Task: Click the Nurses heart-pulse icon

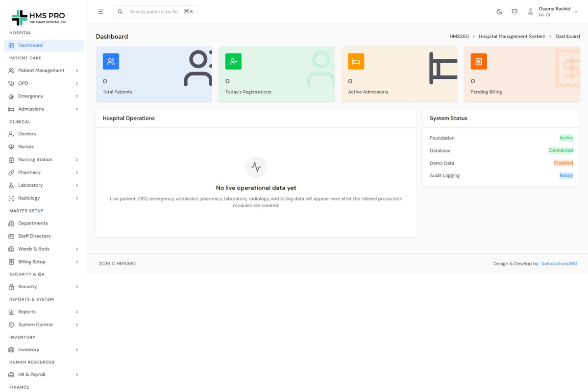Action: (x=11, y=147)
